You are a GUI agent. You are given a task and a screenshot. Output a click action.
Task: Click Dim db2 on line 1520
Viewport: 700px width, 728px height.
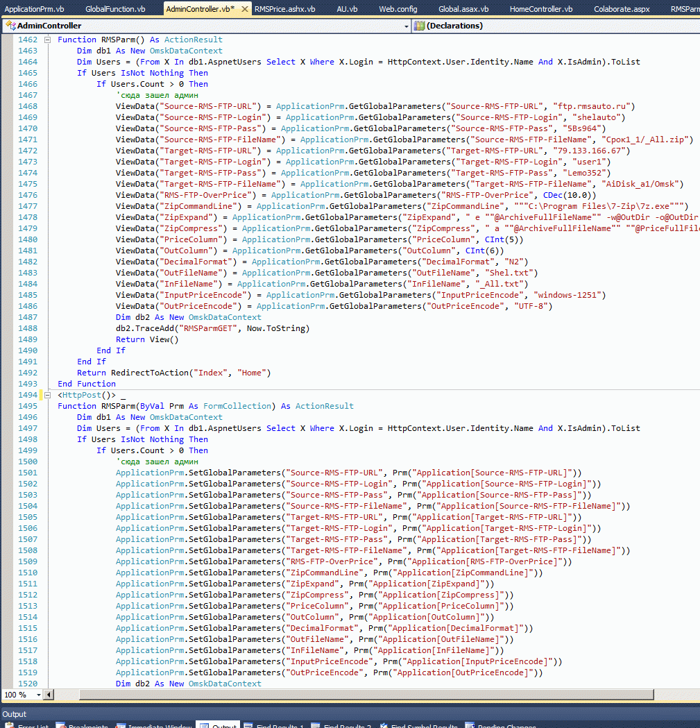(x=133, y=684)
